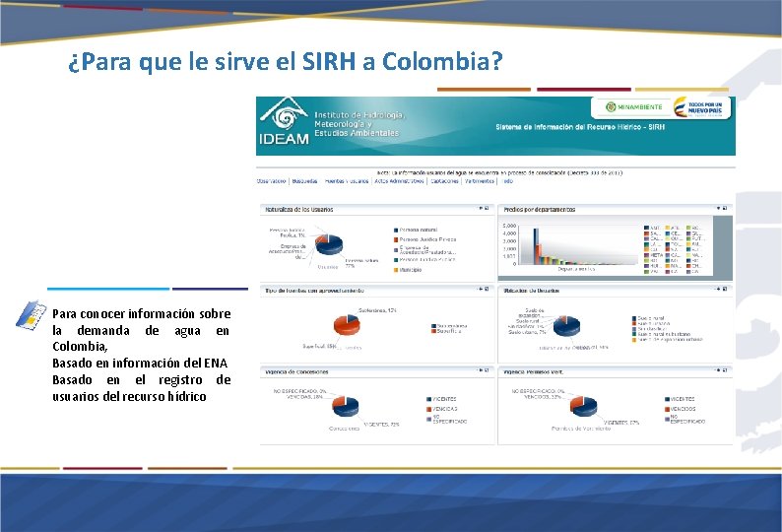
Task: Click the 'Suelo urbano, 7%' pie label
Action: [527, 332]
